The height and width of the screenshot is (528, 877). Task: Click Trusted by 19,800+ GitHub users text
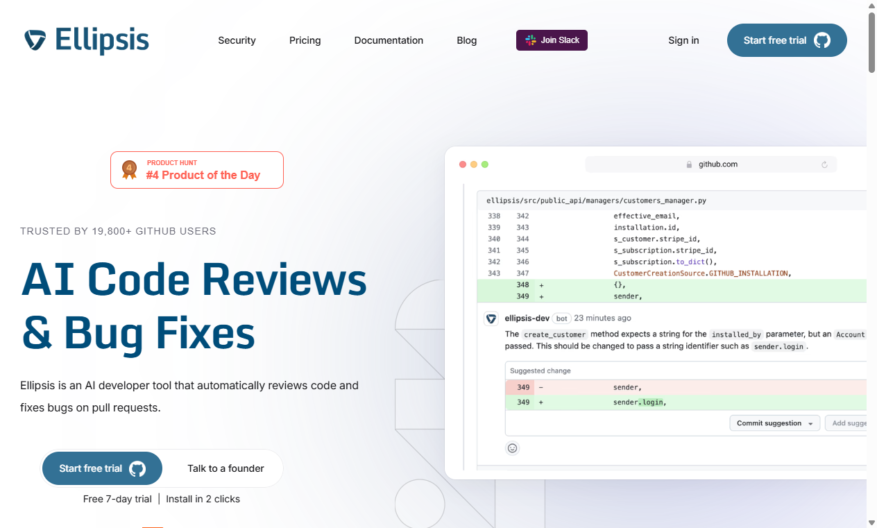(118, 231)
